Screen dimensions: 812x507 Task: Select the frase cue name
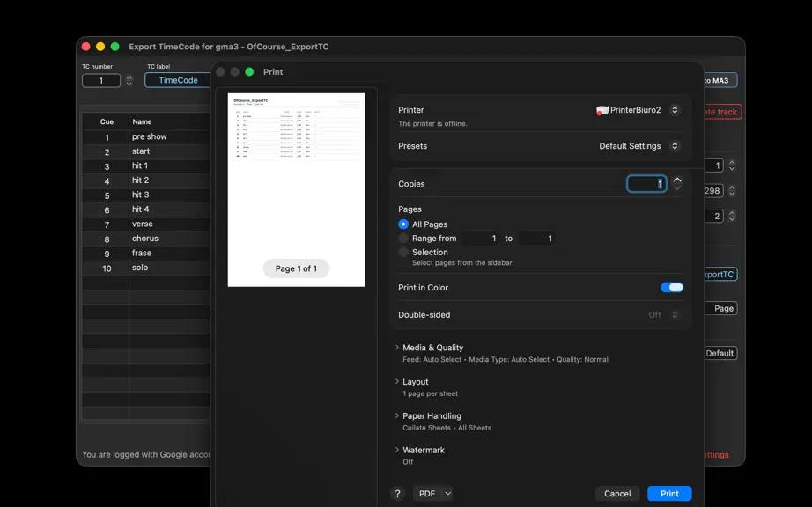click(x=142, y=253)
